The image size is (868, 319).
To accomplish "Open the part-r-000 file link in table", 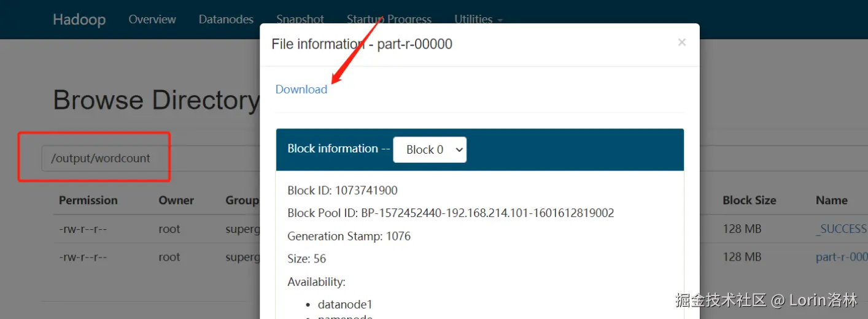I will [x=841, y=257].
